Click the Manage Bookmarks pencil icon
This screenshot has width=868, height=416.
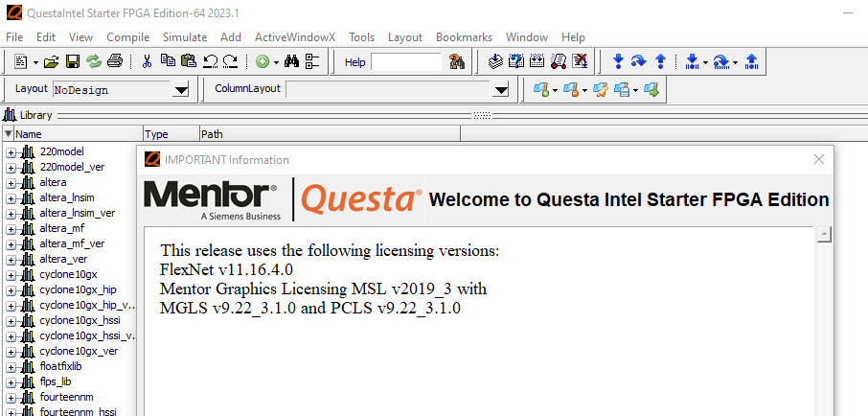coord(601,89)
